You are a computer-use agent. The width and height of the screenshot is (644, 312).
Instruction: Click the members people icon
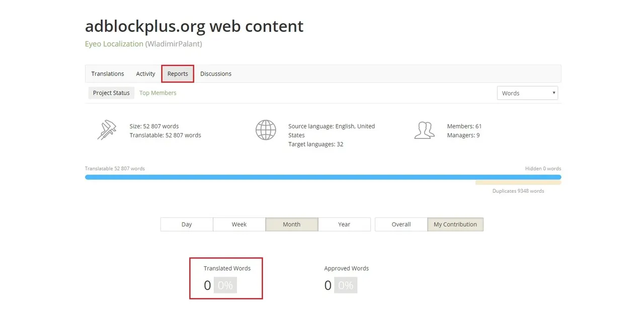424,130
